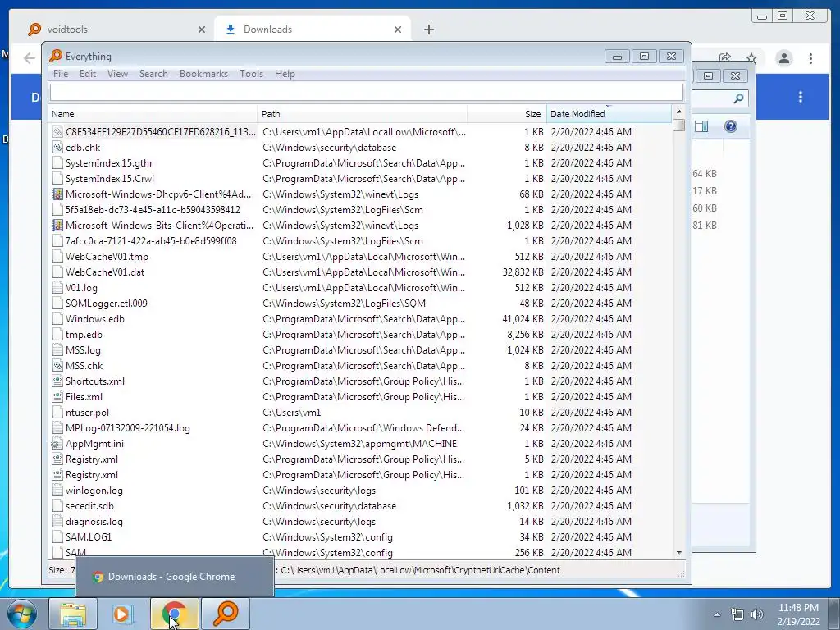Click the Chrome back arrow
Viewport: 840px width, 630px height.
pos(30,58)
